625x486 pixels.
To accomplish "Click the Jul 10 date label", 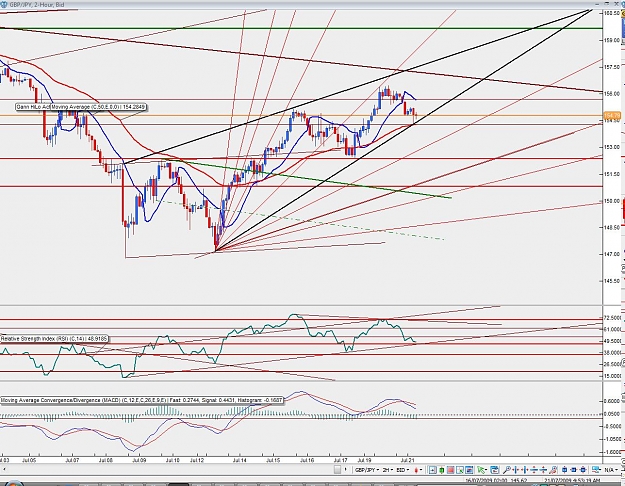I will pyautogui.click(x=173, y=460).
